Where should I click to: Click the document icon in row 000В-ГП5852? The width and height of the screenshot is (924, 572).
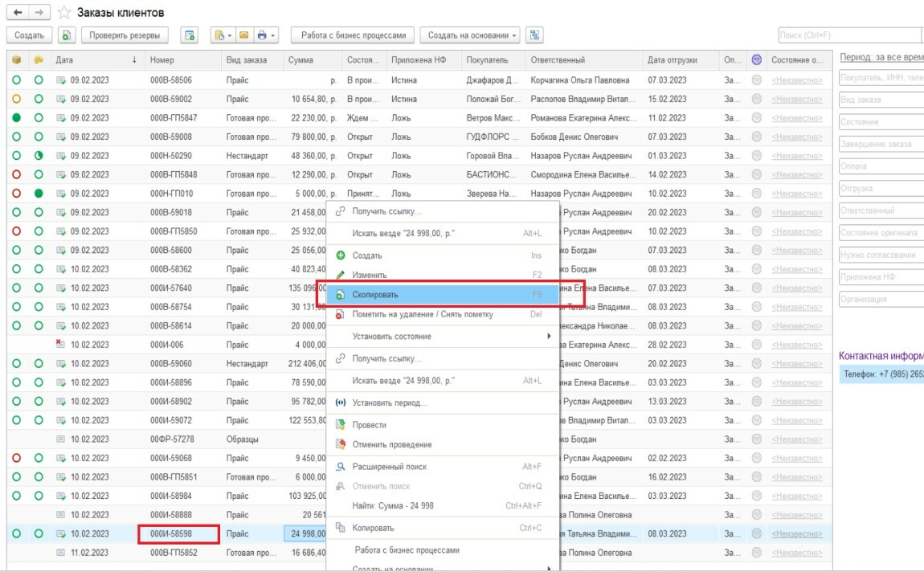[60, 553]
